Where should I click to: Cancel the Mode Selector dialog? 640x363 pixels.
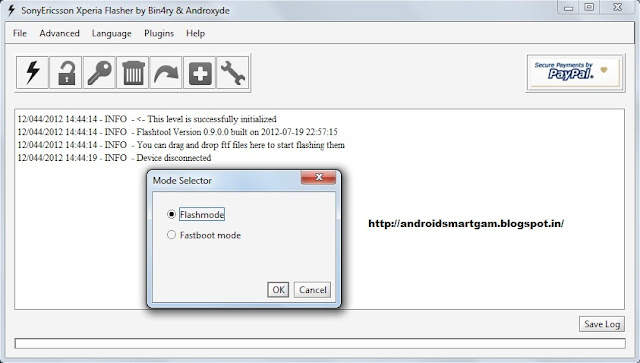pos(312,290)
